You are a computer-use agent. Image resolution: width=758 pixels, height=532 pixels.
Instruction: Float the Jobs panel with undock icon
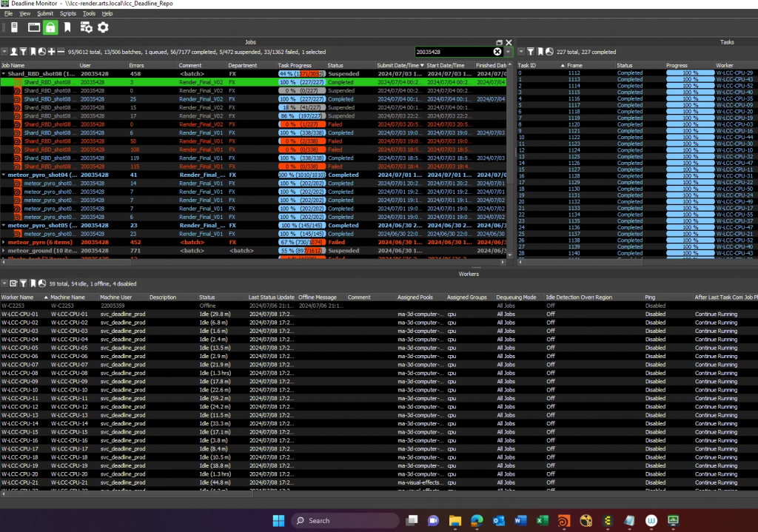tap(500, 42)
